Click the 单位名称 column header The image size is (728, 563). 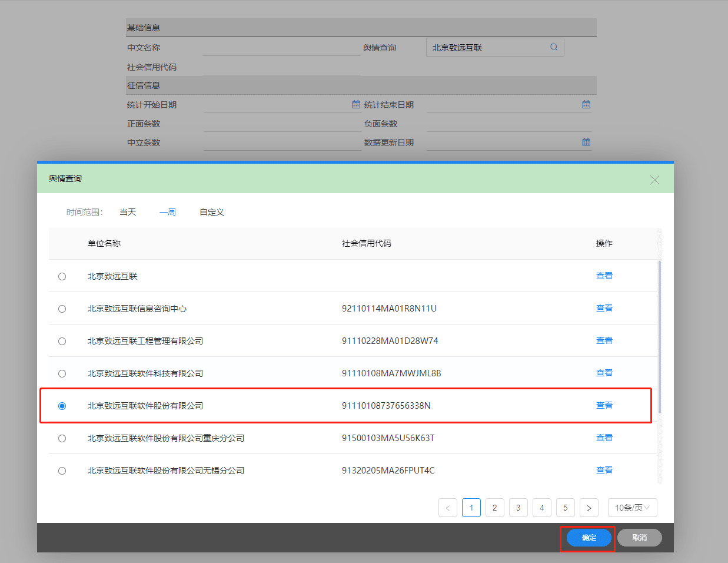pyautogui.click(x=104, y=243)
